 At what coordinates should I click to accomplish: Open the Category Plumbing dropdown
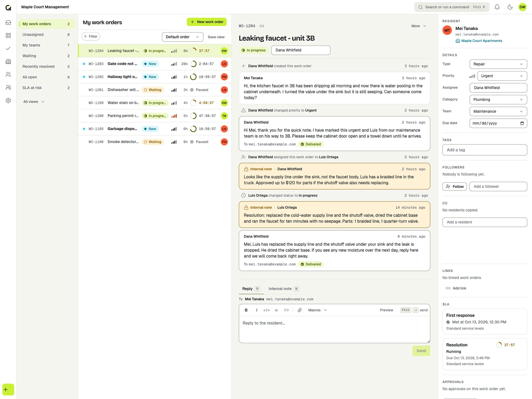coord(498,99)
